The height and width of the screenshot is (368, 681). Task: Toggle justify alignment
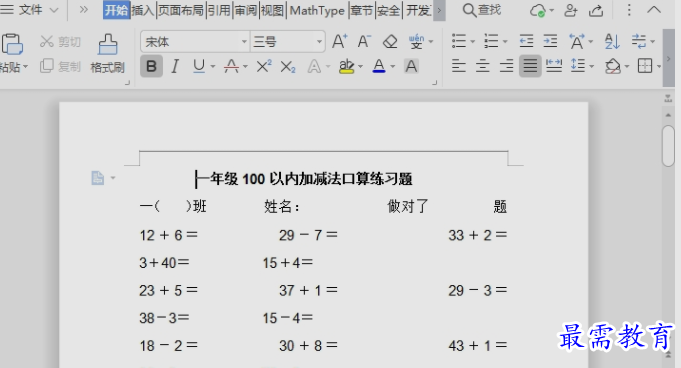tap(530, 66)
